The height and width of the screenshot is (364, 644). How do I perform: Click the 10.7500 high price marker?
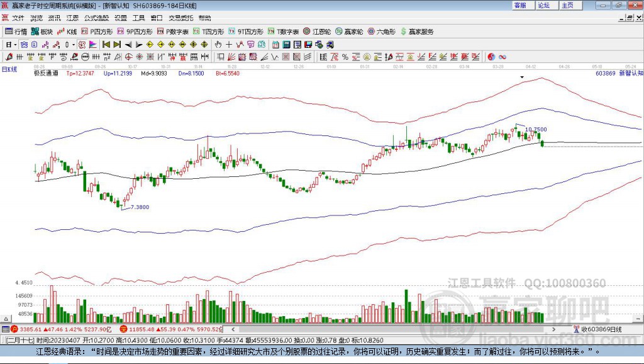click(536, 130)
